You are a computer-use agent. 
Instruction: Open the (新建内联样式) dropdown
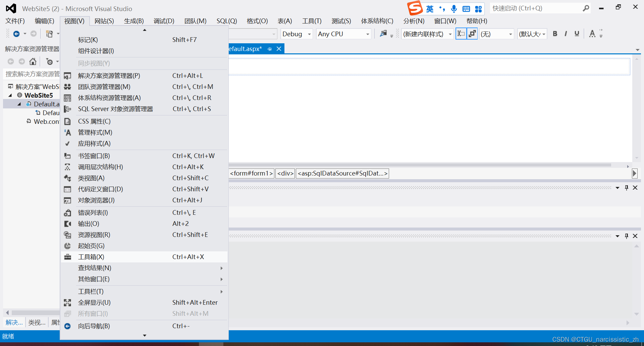pyautogui.click(x=428, y=34)
